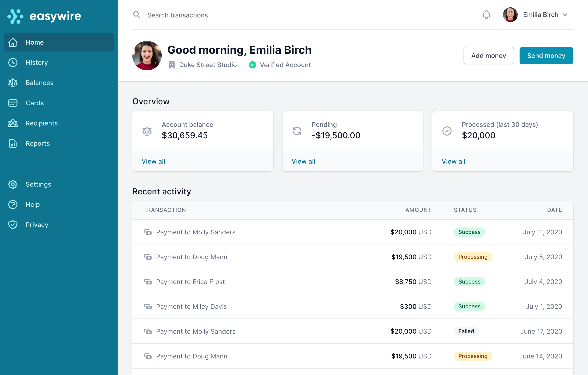Click the notification bell icon
Viewport: 588px width, 375px height.
coord(486,15)
